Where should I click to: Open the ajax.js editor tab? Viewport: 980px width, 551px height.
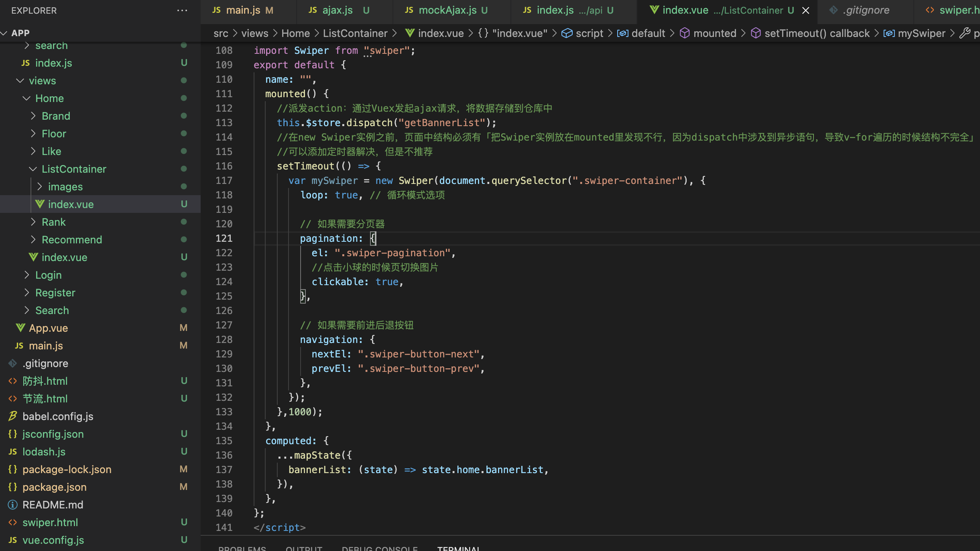[x=337, y=10]
